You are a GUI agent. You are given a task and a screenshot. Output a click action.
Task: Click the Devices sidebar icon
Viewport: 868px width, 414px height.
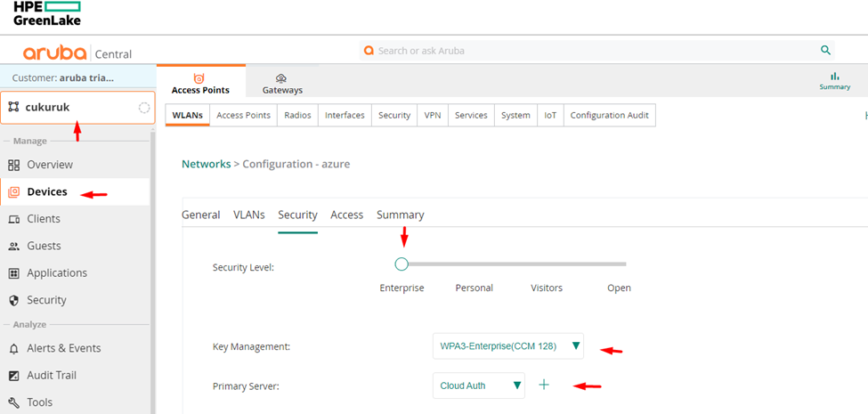pos(14,192)
